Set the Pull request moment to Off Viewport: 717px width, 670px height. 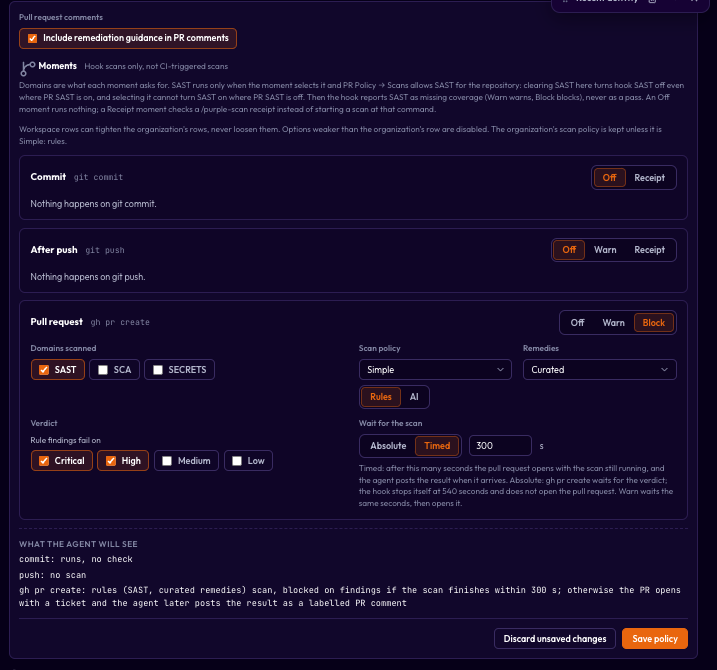pos(577,323)
